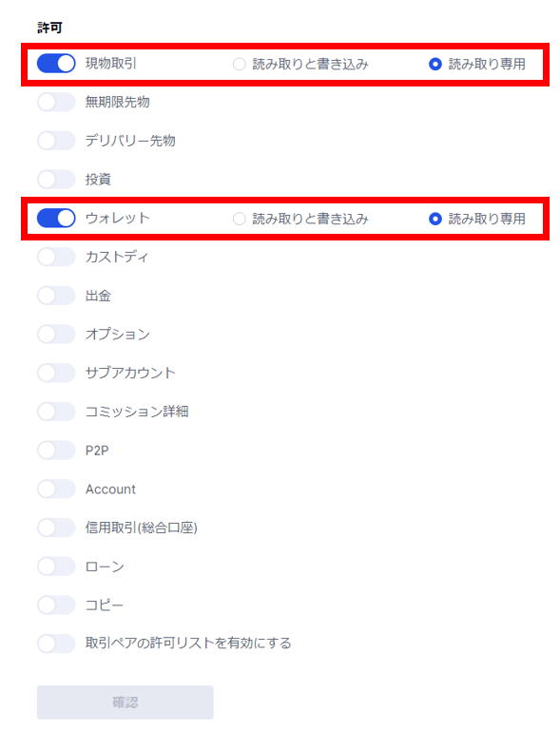560x730 pixels.
Task: Enable the P2P toggle switch
Action: click(56, 451)
